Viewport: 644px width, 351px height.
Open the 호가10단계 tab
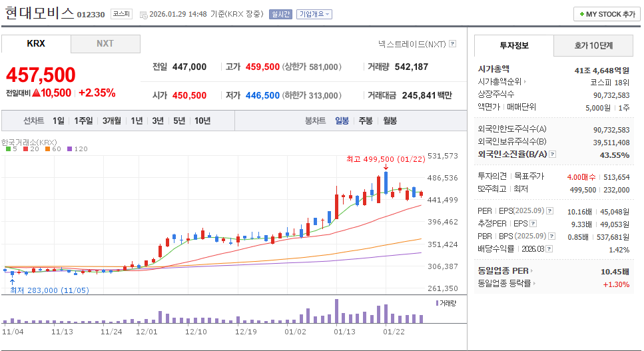pos(593,45)
